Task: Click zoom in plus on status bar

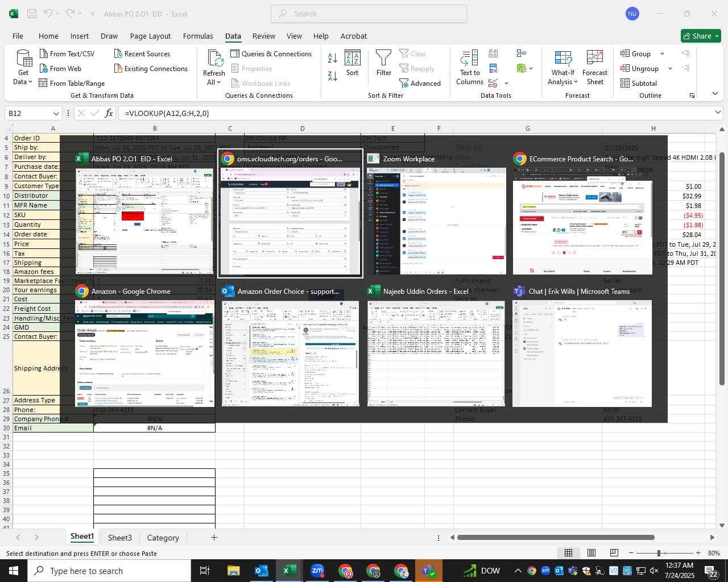Action: (x=698, y=553)
